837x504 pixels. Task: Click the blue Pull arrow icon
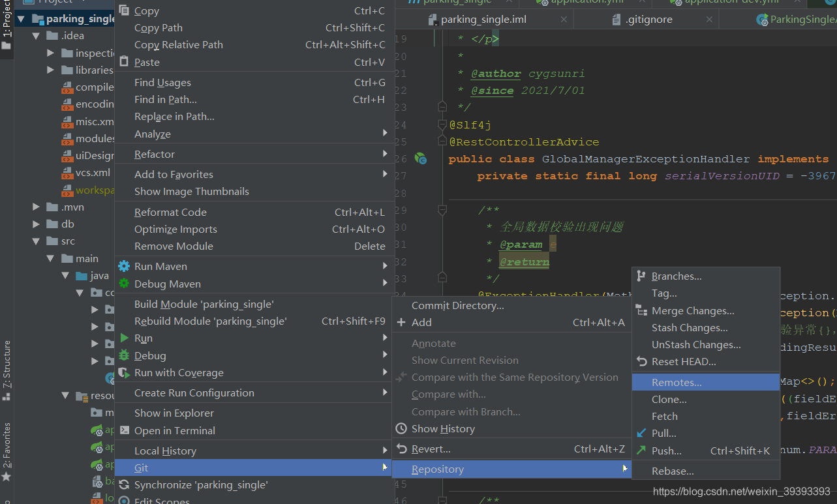641,433
